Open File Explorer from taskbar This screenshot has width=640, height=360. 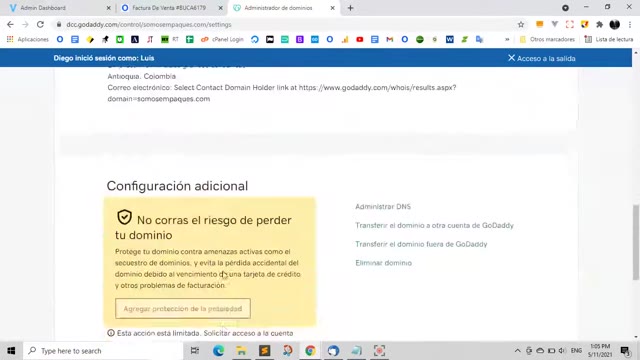[x=241, y=351]
